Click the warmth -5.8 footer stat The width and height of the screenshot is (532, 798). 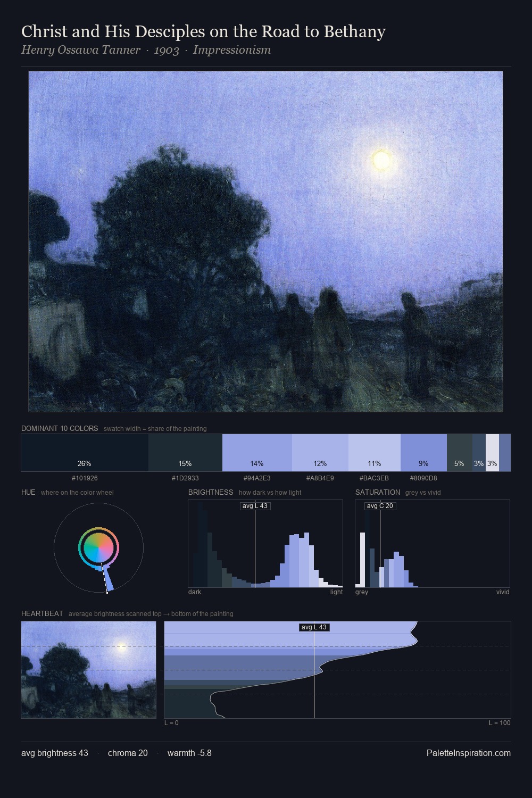tap(189, 753)
